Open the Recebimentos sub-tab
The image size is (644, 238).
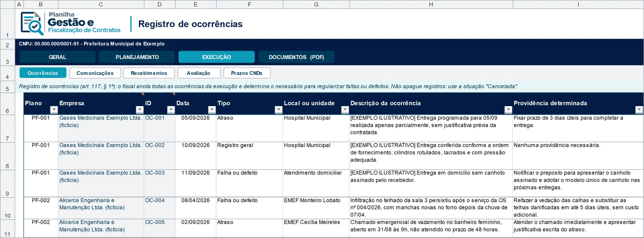point(149,73)
